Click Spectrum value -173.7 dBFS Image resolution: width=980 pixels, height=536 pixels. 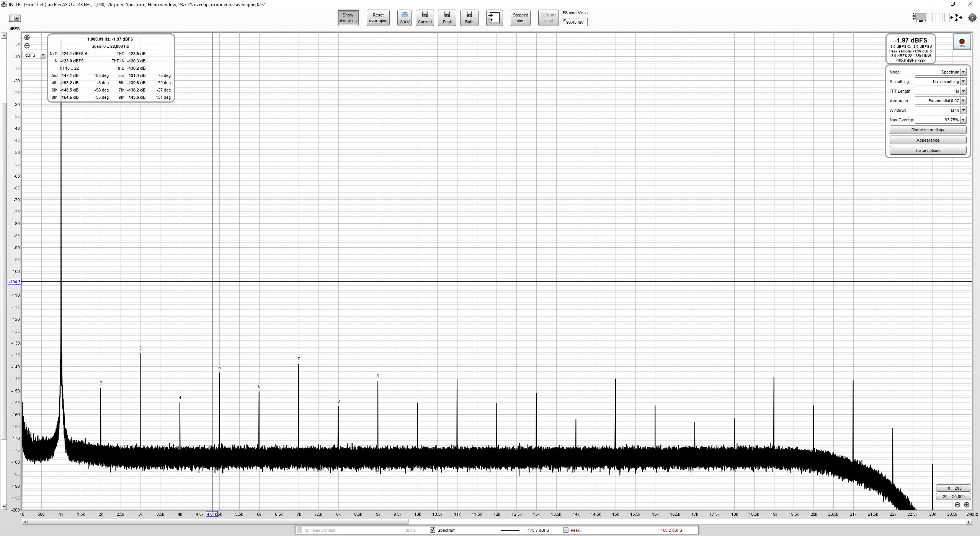tap(537, 530)
